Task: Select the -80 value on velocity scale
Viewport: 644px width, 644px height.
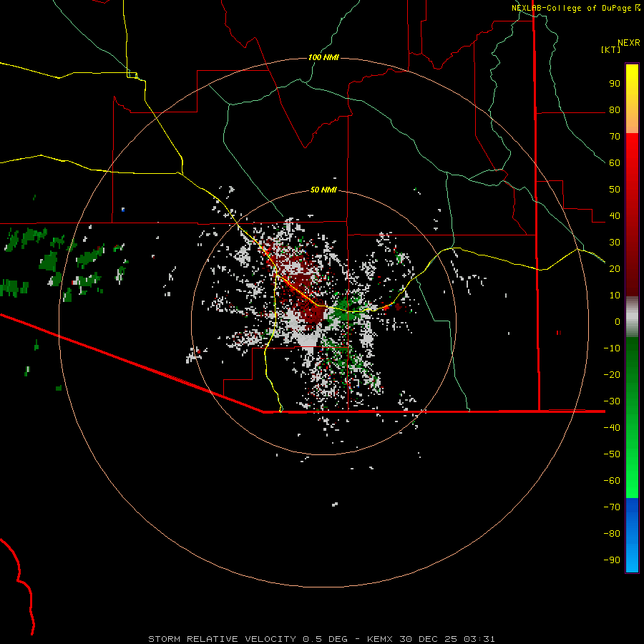Action: pyautogui.click(x=612, y=534)
